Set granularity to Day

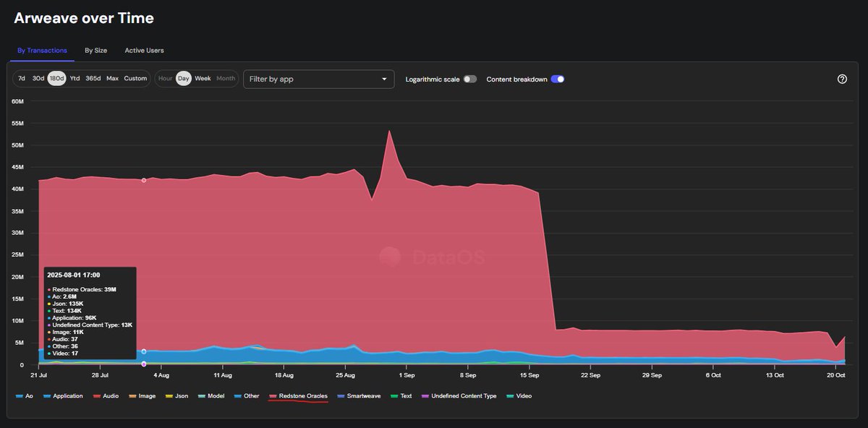(x=184, y=78)
